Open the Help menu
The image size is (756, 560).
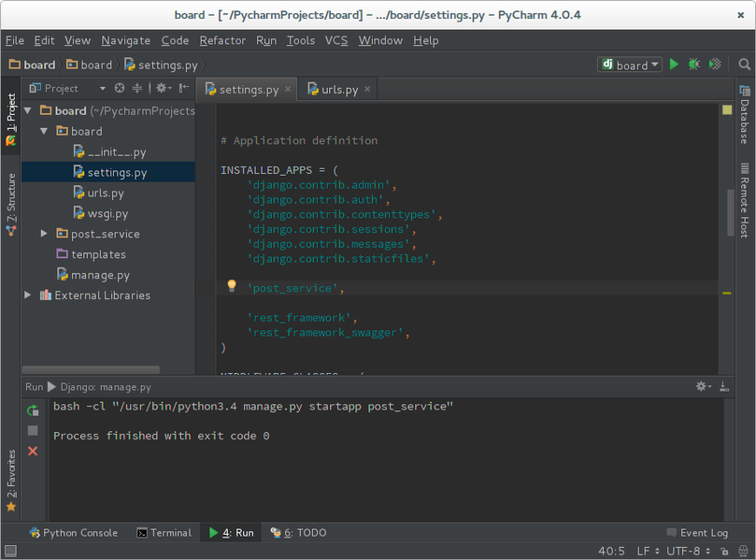[426, 40]
